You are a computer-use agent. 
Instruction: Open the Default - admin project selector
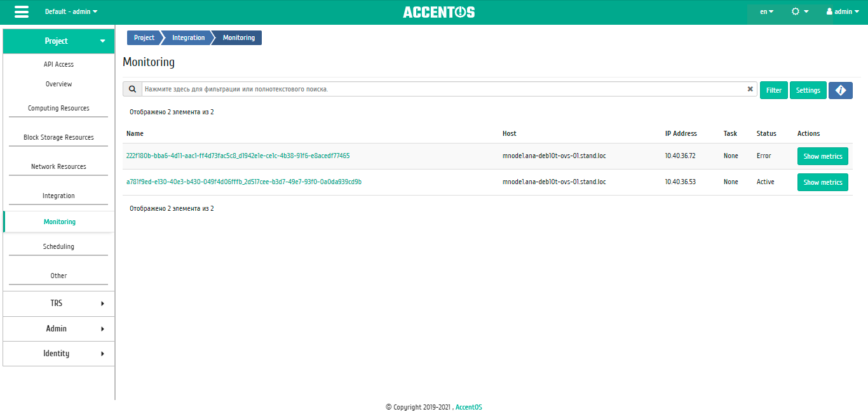pos(71,11)
